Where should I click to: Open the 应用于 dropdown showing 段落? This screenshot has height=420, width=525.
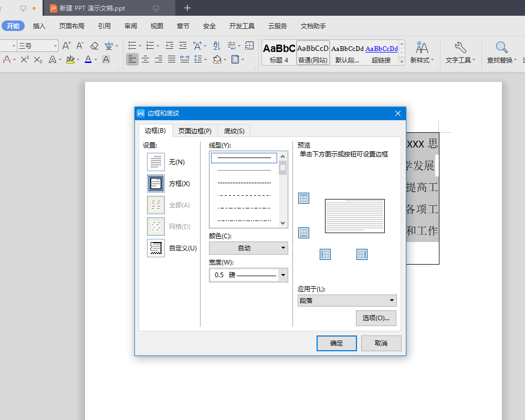[x=347, y=300]
